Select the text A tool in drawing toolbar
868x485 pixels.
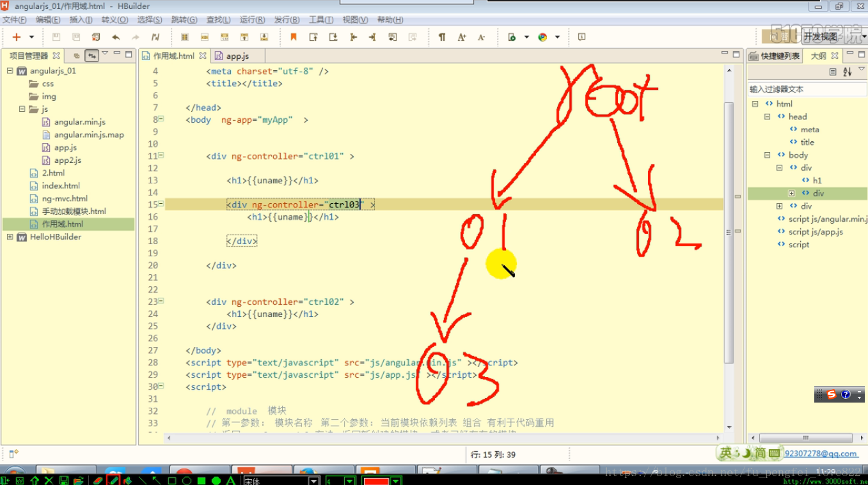[x=231, y=481]
